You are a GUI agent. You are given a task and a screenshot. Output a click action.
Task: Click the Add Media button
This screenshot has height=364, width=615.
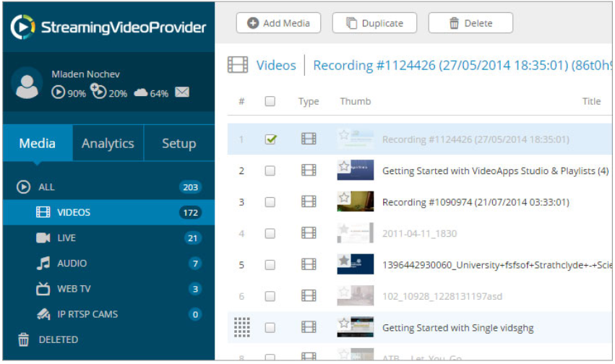(x=278, y=23)
